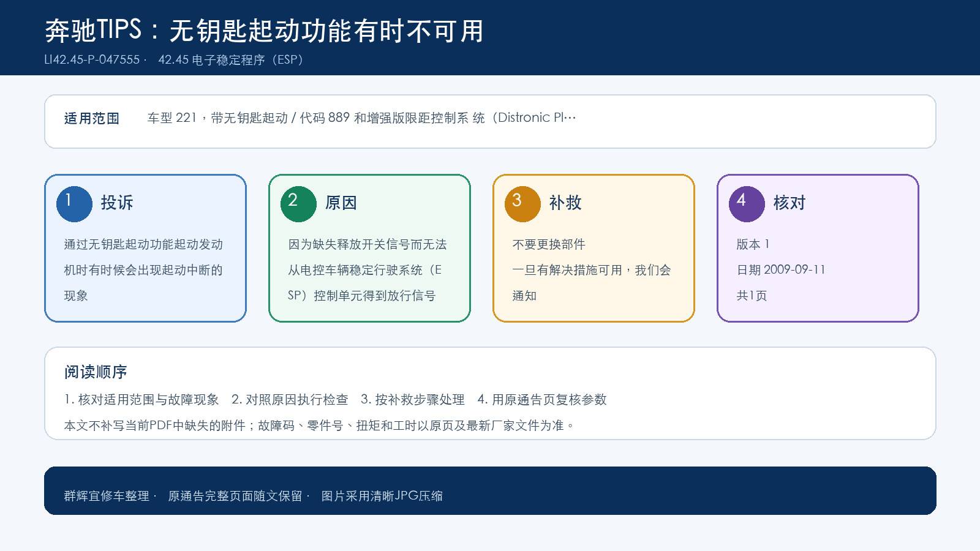Viewport: 980px width, 551px height.
Task: Click the 阅读顺序 heading
Action: coord(96,372)
